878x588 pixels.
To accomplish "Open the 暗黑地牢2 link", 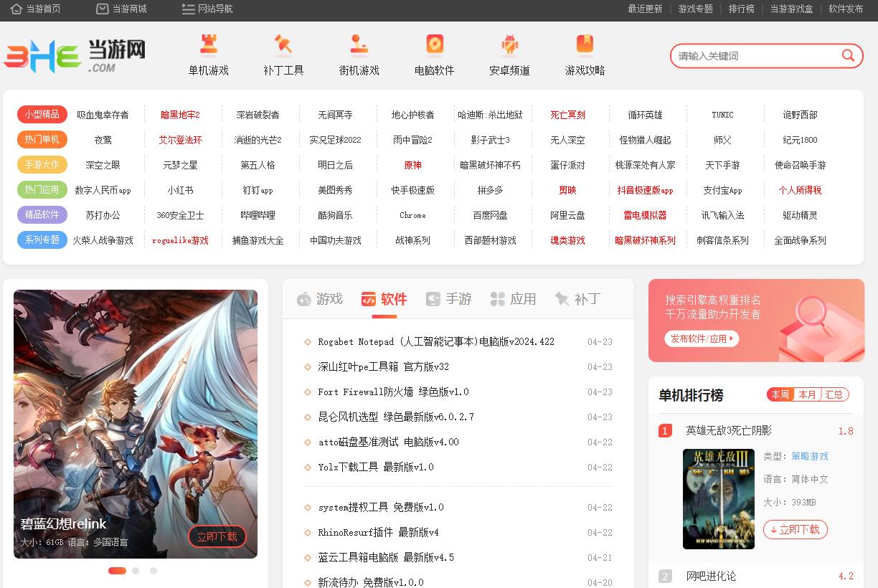I will [x=180, y=115].
